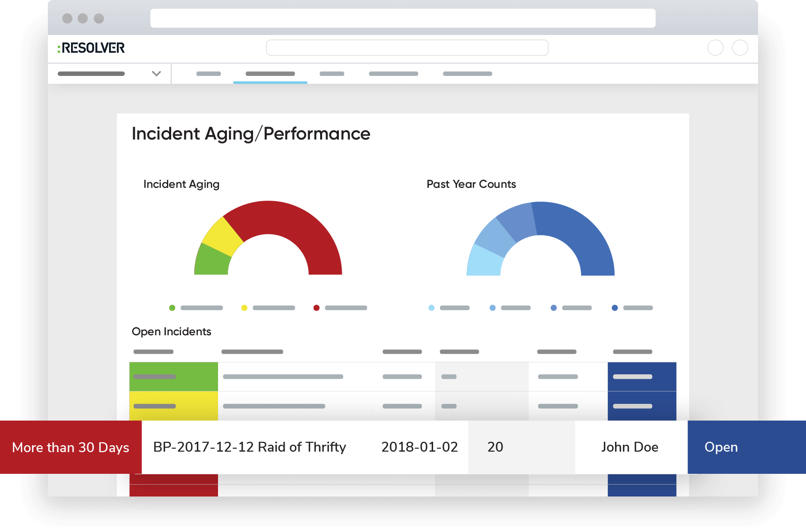Select the rightmost navigation tab

coord(467,73)
